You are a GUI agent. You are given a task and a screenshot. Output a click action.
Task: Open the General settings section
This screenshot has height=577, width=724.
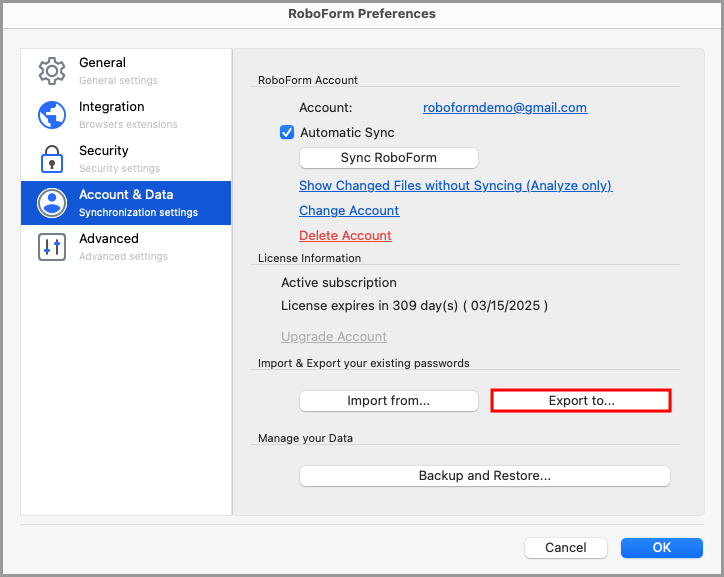[126, 71]
